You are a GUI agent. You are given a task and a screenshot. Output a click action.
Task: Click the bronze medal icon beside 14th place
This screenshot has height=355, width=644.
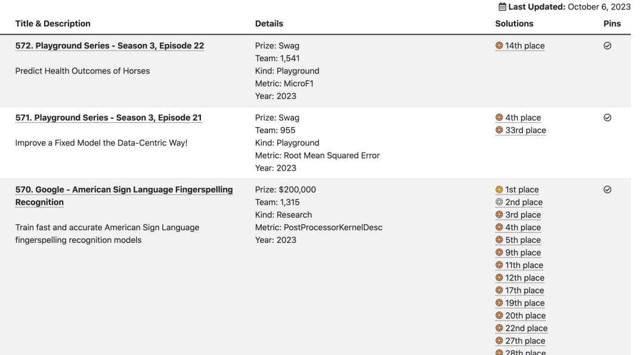pyautogui.click(x=499, y=46)
